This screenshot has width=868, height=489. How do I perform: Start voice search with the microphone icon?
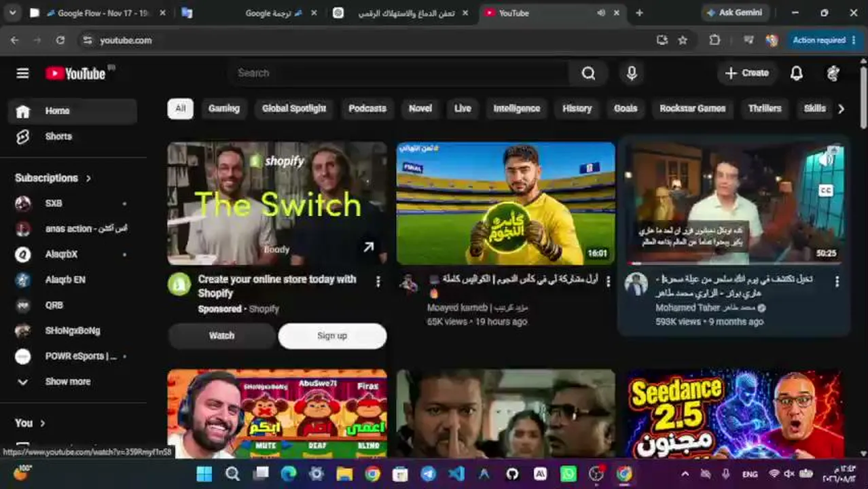632,73
